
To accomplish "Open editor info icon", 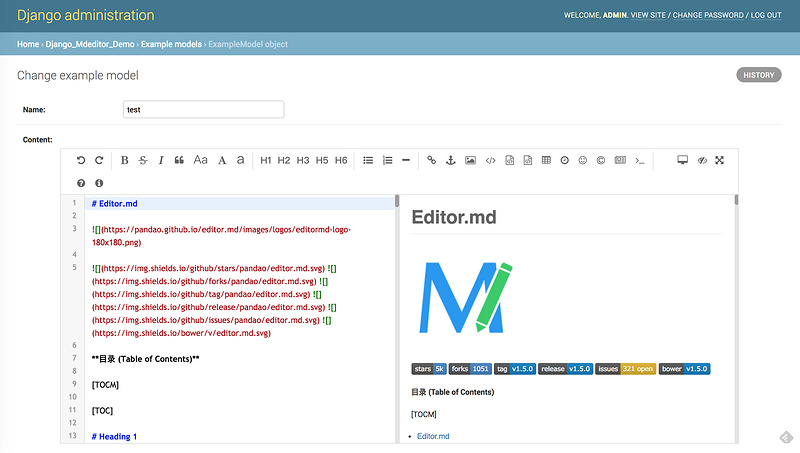I will (x=99, y=183).
